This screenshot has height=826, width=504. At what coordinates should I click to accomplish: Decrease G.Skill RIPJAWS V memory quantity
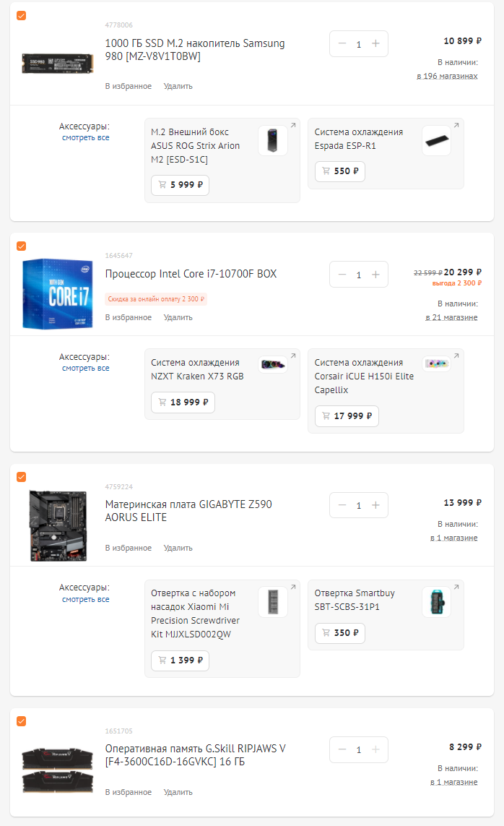[x=342, y=749]
